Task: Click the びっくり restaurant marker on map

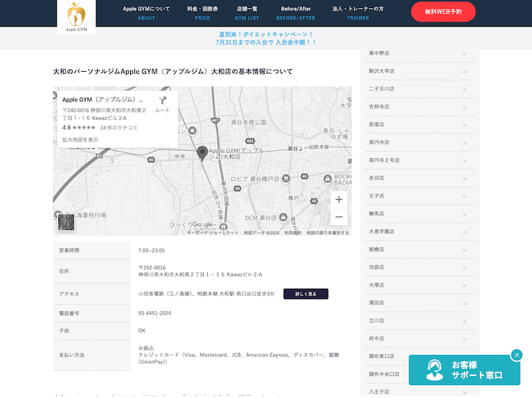Action: click(x=223, y=226)
